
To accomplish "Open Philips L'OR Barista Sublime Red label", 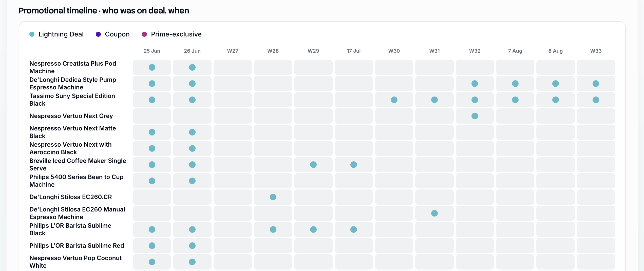I will (x=77, y=246).
